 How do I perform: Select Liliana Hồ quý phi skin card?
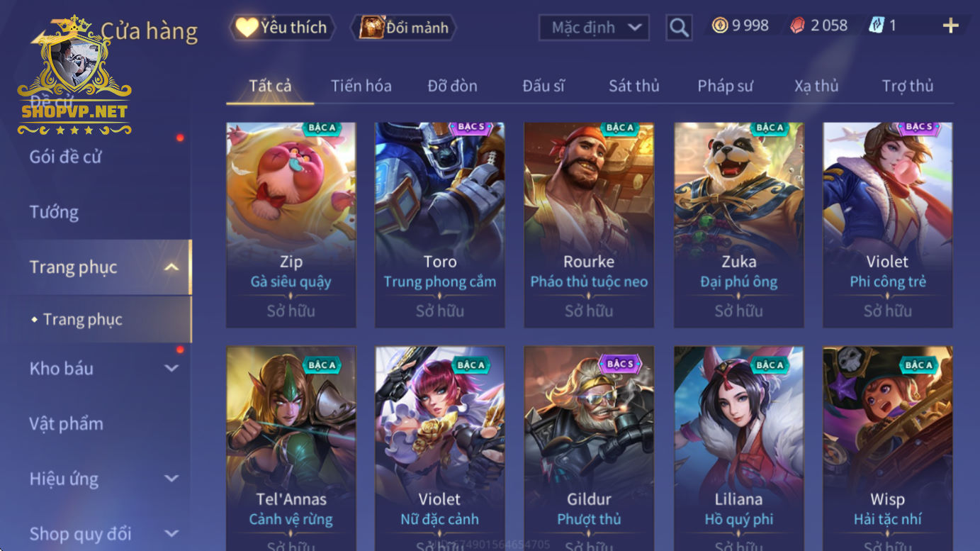[738, 448]
